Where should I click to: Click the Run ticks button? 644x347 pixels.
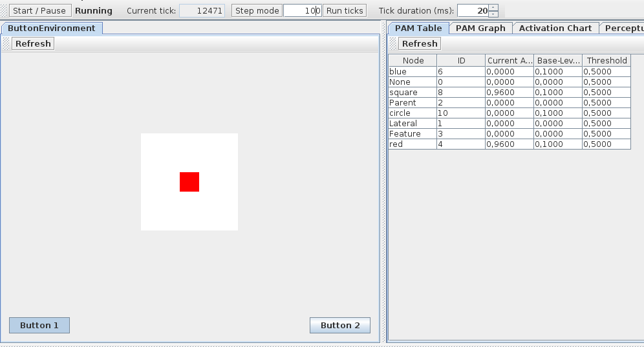[x=344, y=10]
